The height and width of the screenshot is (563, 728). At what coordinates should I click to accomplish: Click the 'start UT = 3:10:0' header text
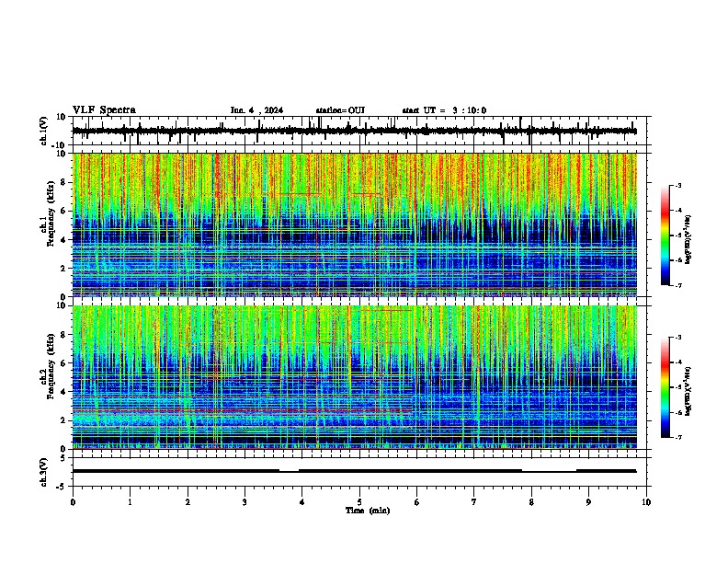pos(444,110)
